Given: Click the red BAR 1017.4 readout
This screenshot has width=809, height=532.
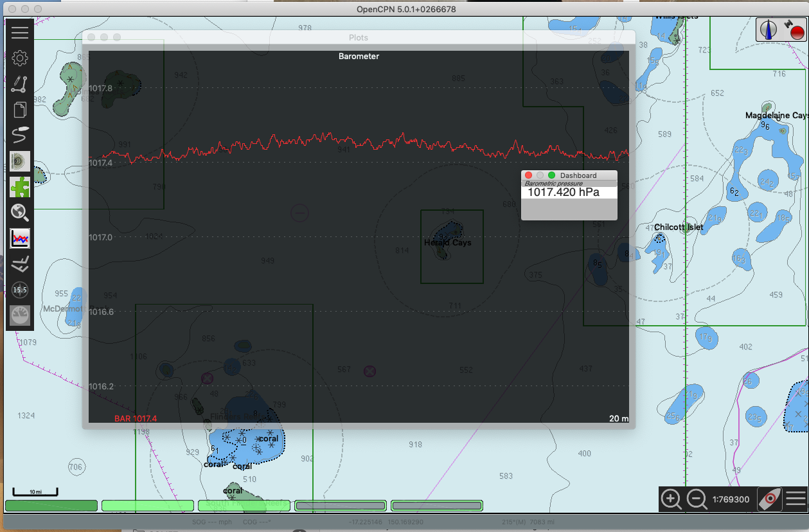Looking at the screenshot, I should (136, 419).
